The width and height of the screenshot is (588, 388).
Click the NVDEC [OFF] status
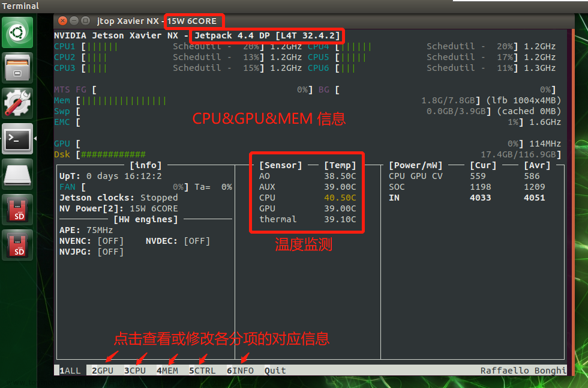(x=178, y=241)
